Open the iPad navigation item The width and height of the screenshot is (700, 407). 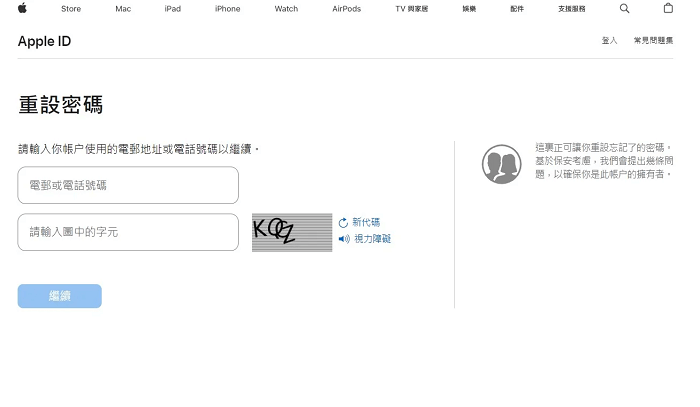pyautogui.click(x=173, y=8)
